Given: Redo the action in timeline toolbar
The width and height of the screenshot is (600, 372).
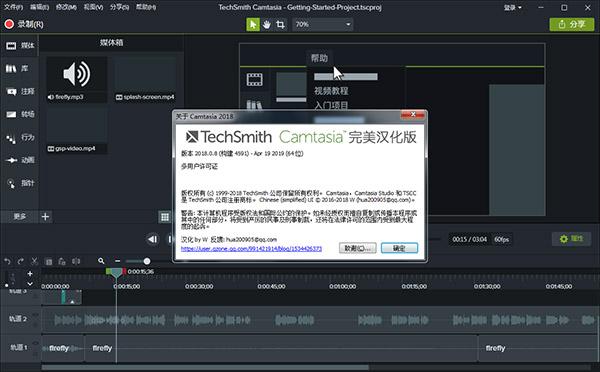Looking at the screenshot, I should point(21,261).
